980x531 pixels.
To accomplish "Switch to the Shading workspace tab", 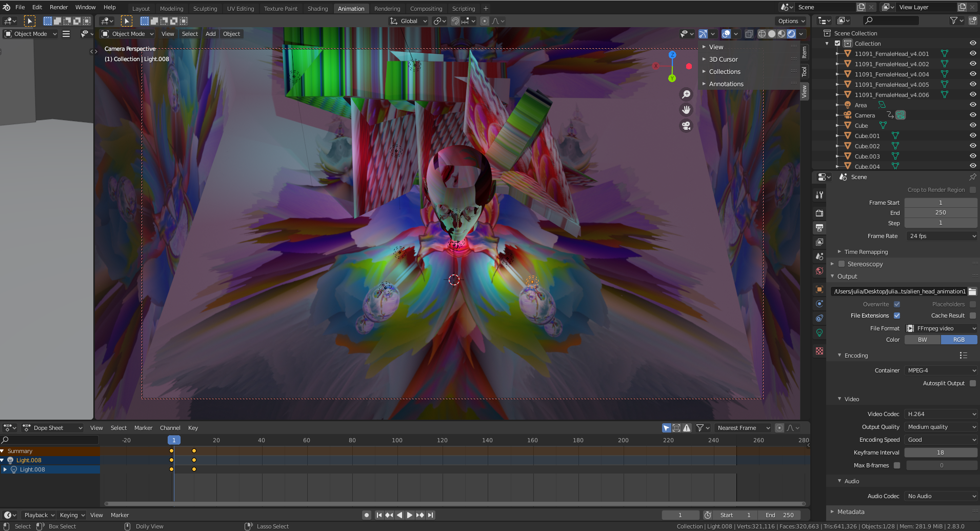I will pyautogui.click(x=317, y=9).
